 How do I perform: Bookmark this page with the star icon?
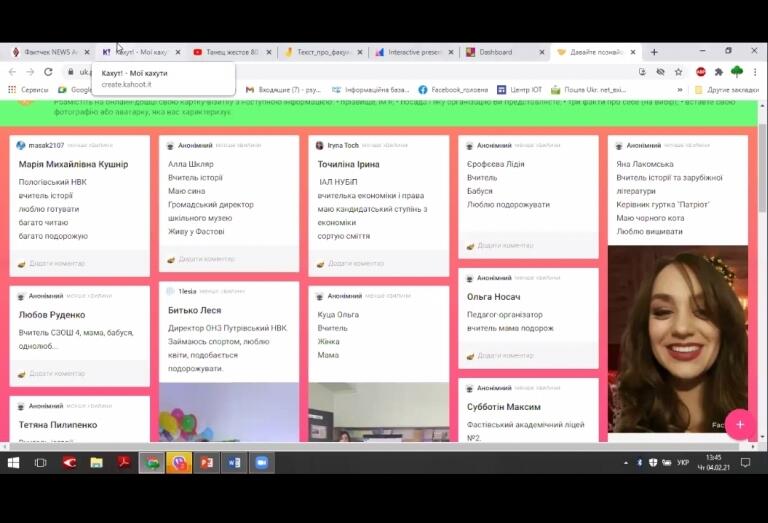tap(678, 72)
